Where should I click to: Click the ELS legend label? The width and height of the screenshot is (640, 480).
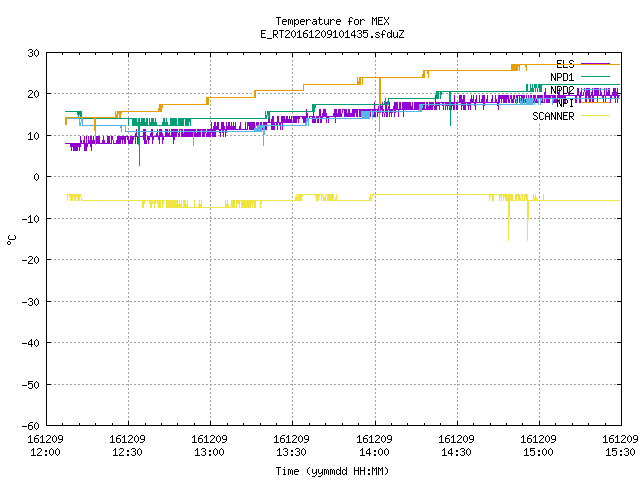(x=565, y=64)
